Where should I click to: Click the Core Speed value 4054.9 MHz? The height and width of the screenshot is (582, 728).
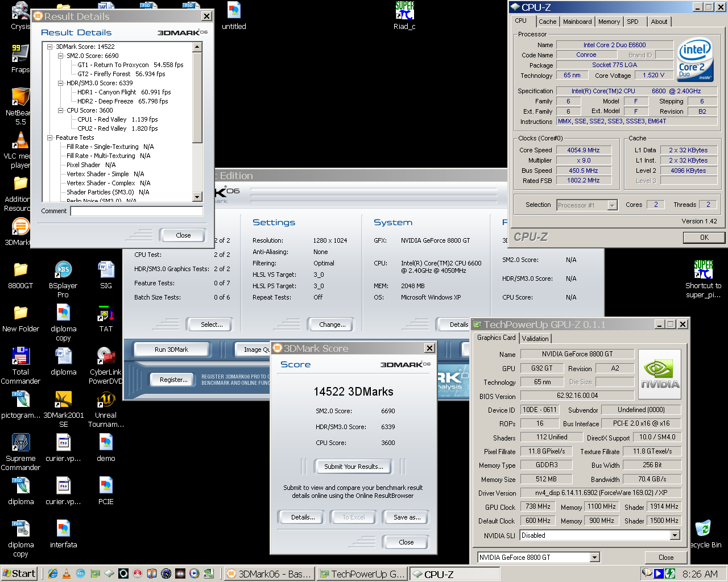pyautogui.click(x=584, y=150)
